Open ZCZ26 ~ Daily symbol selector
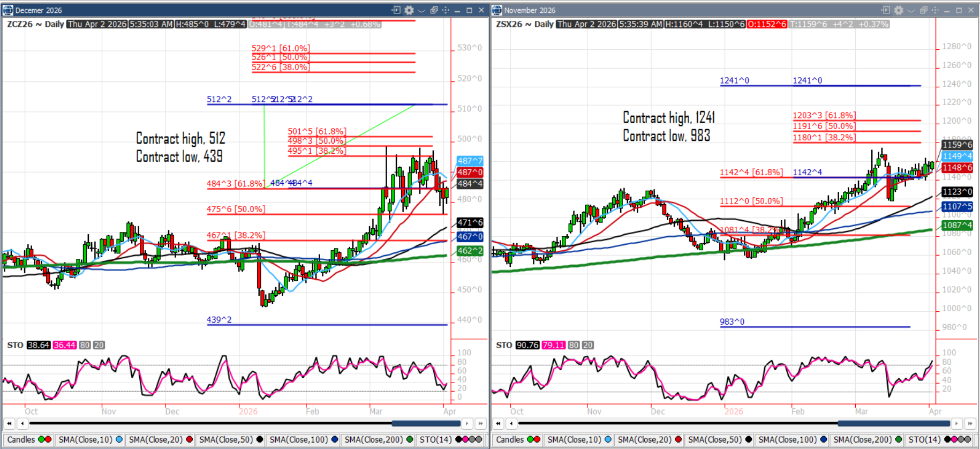 tap(35, 24)
